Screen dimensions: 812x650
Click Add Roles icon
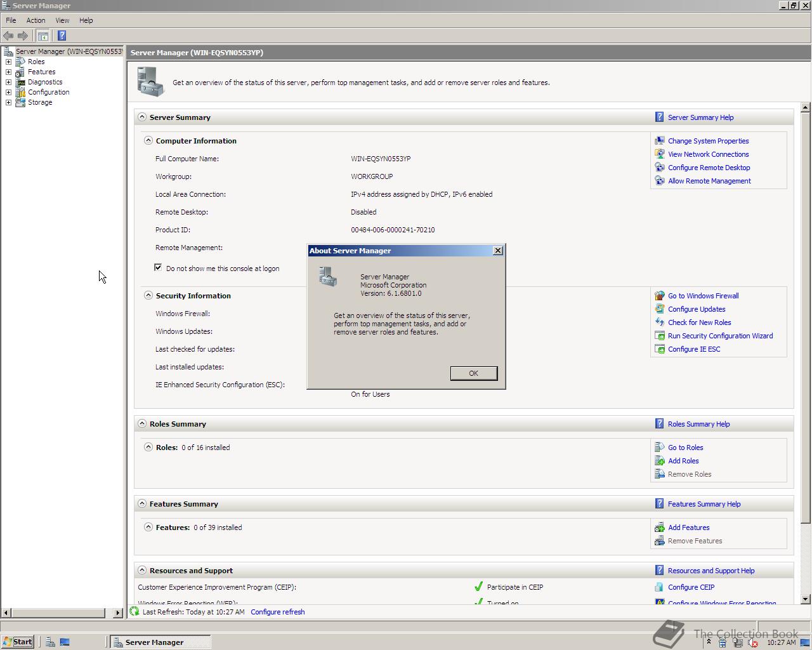(x=660, y=461)
